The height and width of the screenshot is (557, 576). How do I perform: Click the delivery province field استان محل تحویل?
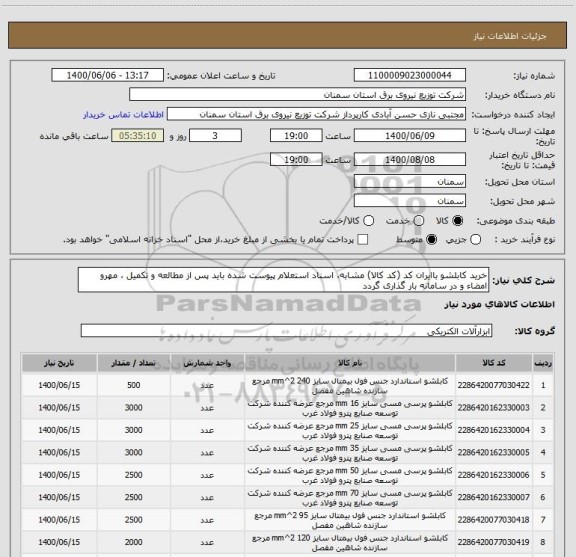410,182
